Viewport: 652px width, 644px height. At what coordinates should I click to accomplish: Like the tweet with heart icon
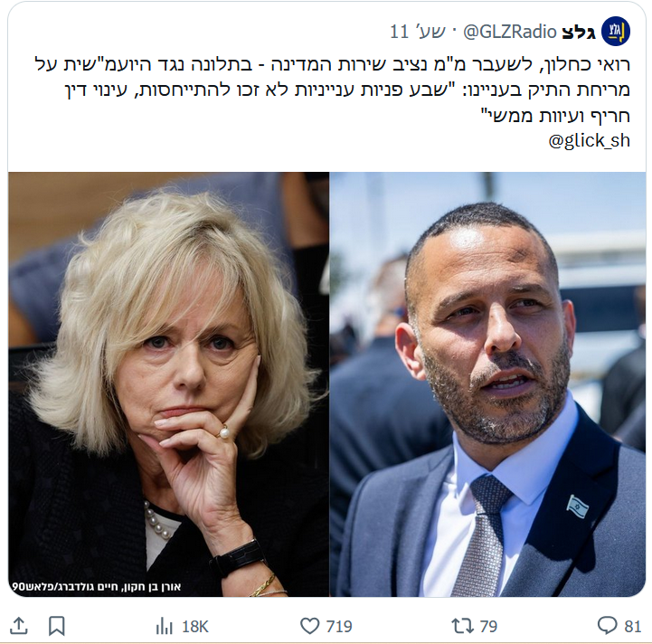click(310, 626)
